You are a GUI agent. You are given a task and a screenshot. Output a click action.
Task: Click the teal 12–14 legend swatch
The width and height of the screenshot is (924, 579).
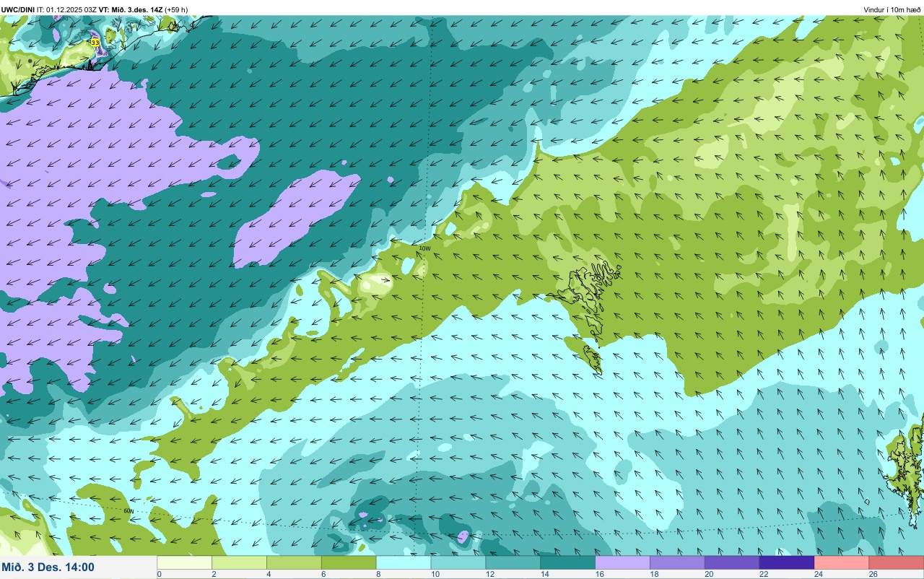(513, 562)
